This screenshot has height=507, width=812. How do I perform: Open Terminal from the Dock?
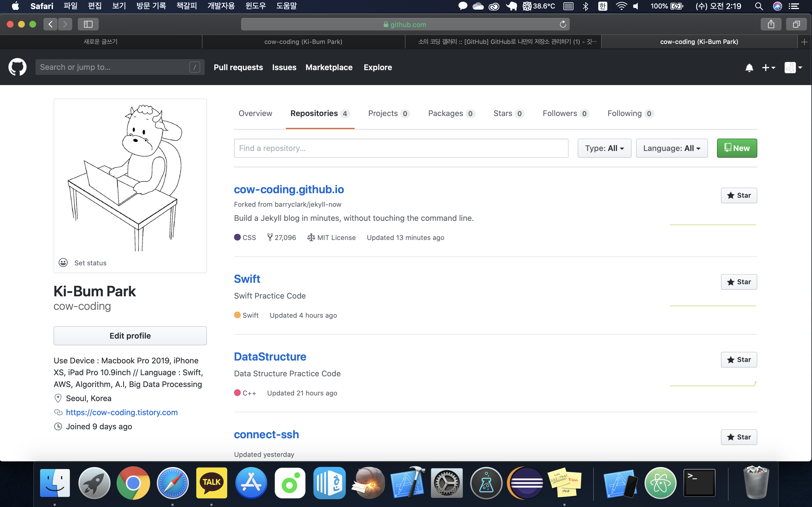tap(699, 482)
